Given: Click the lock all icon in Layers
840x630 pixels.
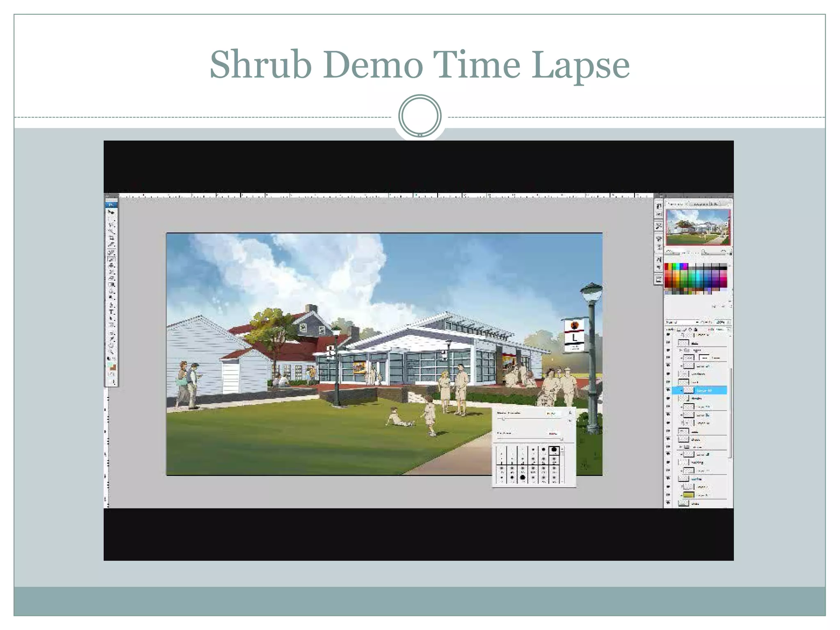Looking at the screenshot, I should point(696,329).
